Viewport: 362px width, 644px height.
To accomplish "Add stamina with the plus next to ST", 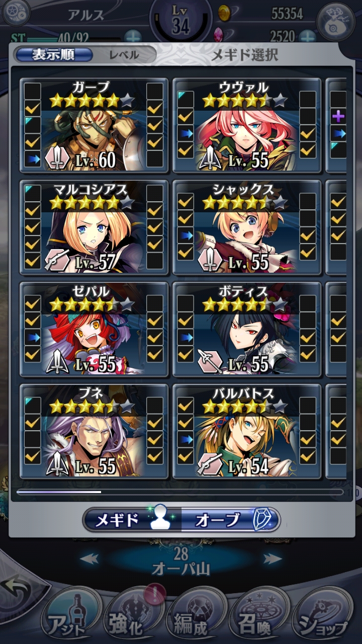I will pyautogui.click(x=132, y=37).
